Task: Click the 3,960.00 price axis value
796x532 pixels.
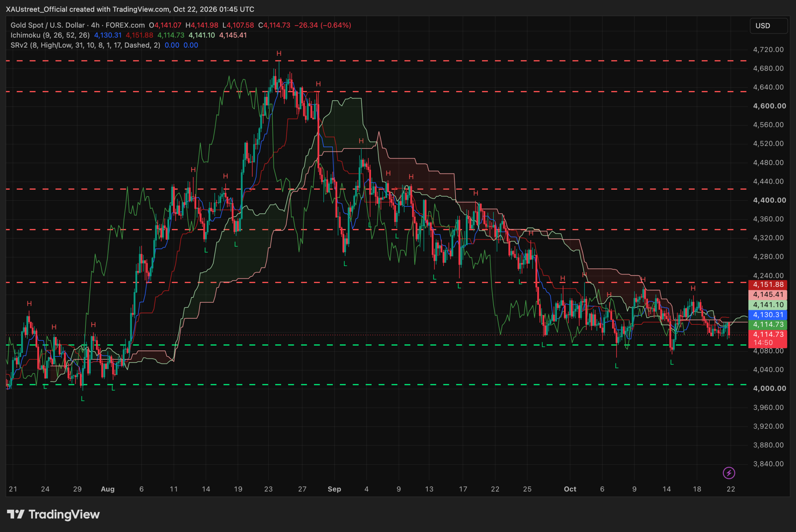Action: [768, 407]
